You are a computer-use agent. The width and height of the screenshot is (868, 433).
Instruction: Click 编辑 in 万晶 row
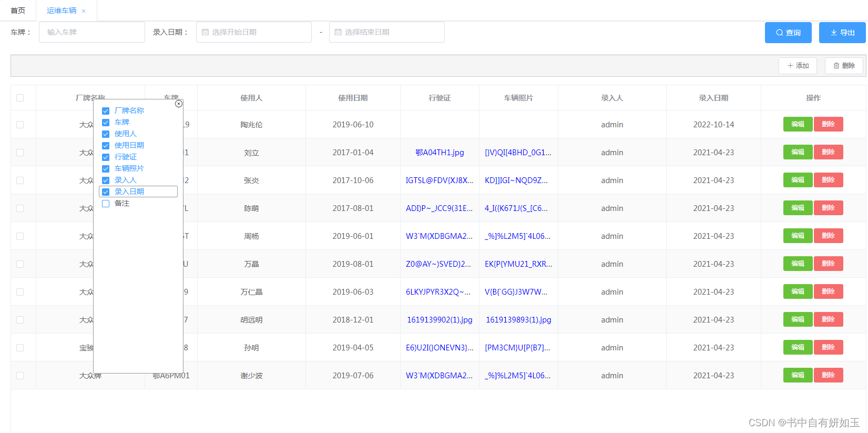(x=798, y=264)
